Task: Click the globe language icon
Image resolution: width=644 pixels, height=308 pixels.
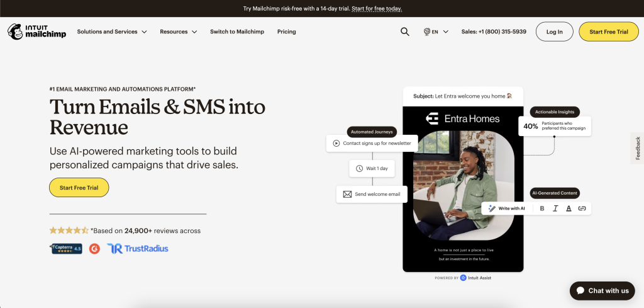Action: point(427,31)
